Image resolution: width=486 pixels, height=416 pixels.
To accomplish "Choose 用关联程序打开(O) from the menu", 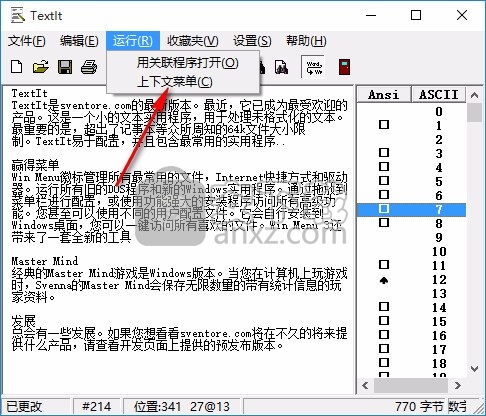I will click(x=183, y=62).
